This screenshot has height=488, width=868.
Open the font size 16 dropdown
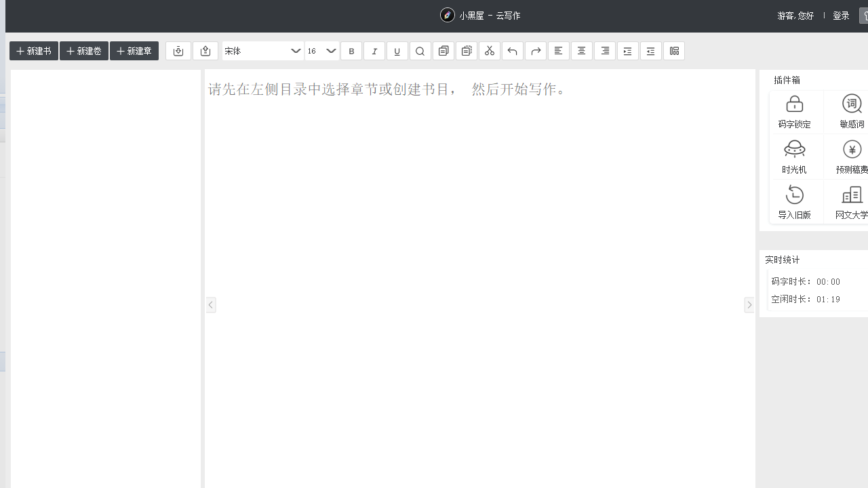coord(322,51)
